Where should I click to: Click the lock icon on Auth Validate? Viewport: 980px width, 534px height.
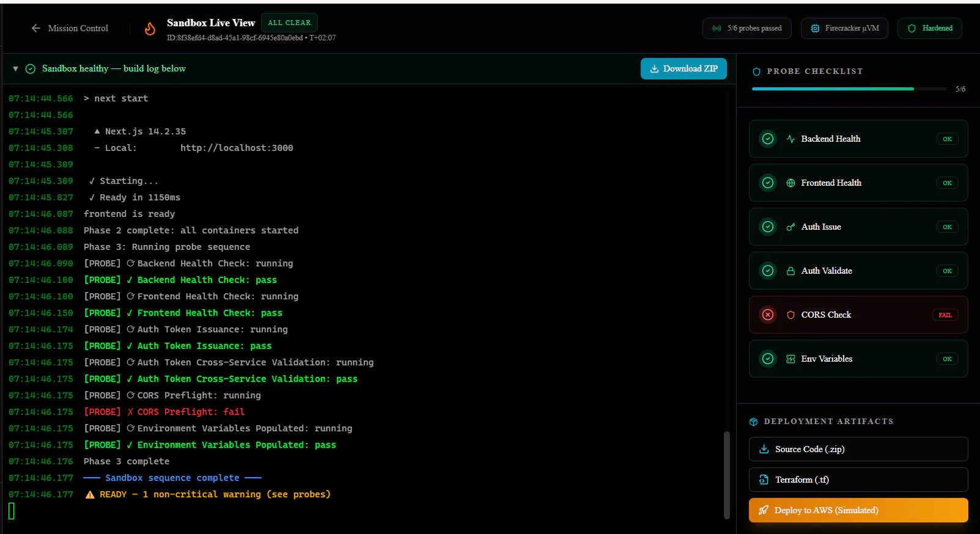pyautogui.click(x=790, y=271)
